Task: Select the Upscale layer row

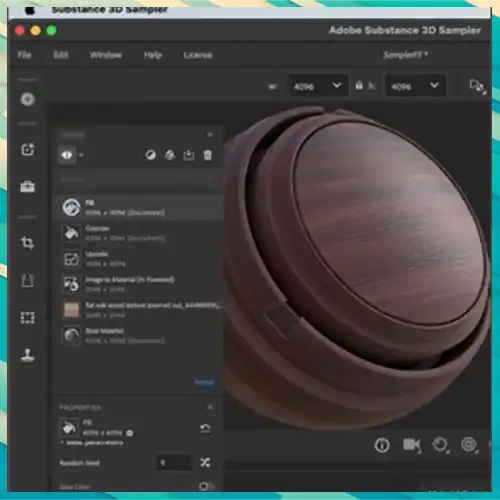Action: [x=139, y=259]
